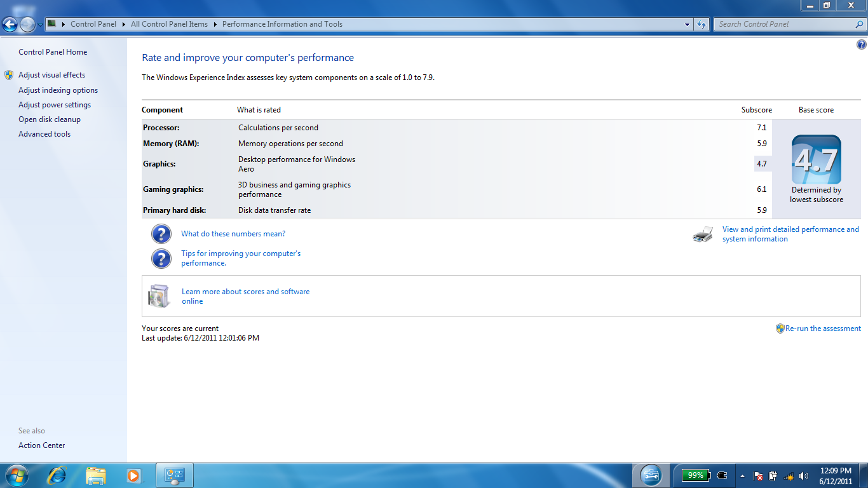Open the Help question mark button
The height and width of the screenshot is (488, 868).
coord(861,44)
